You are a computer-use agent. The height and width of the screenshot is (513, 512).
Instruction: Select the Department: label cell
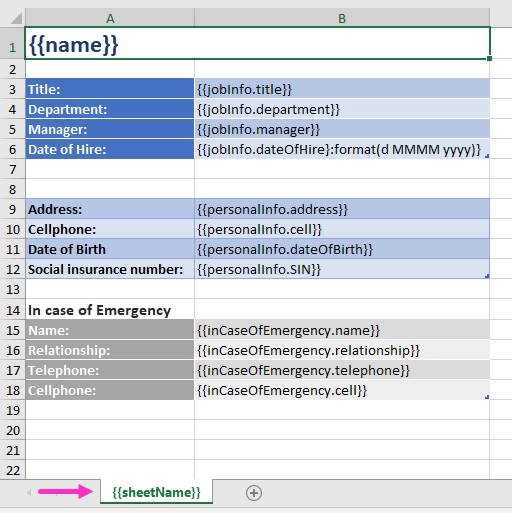tap(110, 109)
